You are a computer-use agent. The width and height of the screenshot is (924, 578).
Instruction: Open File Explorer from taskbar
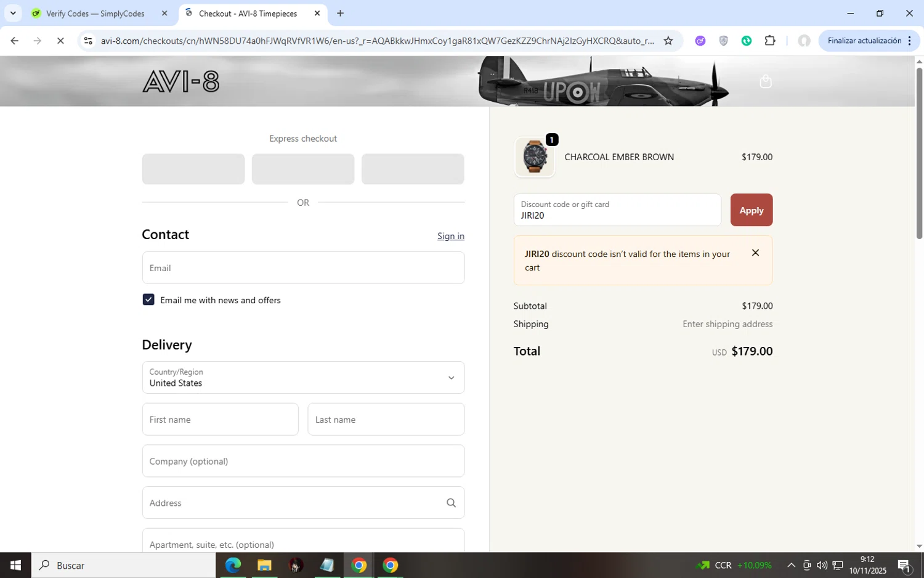pos(264,565)
